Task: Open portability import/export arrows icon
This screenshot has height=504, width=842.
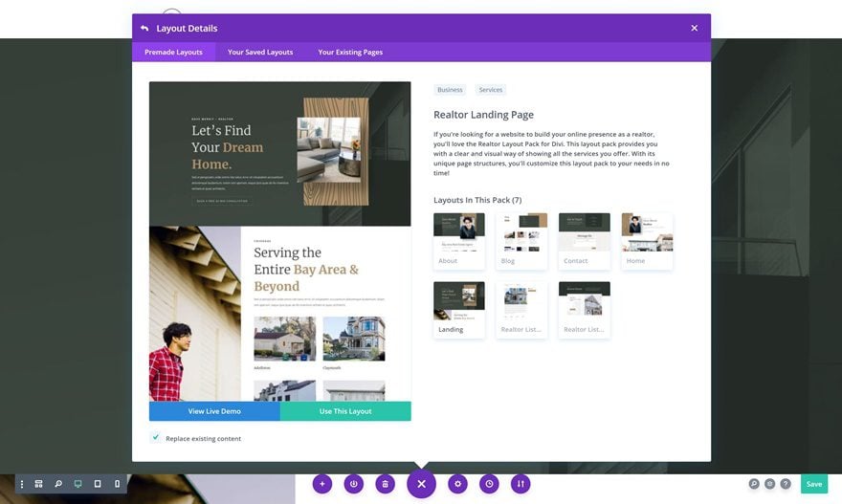Action: tap(520, 484)
